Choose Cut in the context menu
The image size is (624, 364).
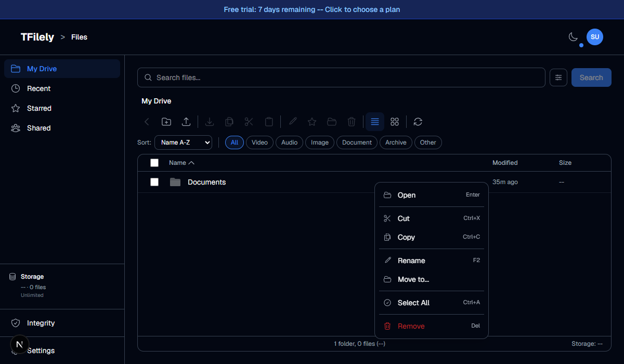(432, 218)
